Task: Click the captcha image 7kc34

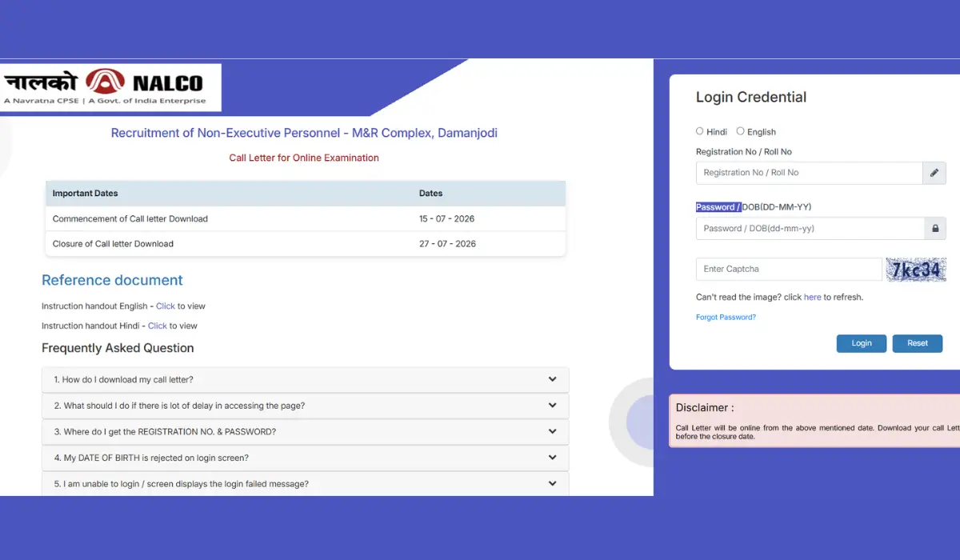Action: 916,270
